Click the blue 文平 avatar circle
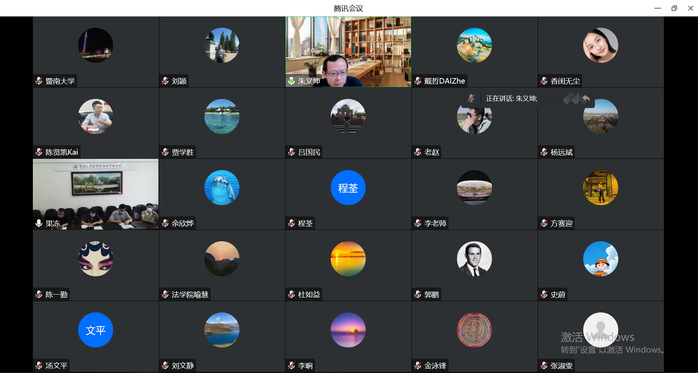This screenshot has width=698, height=373. tap(96, 330)
